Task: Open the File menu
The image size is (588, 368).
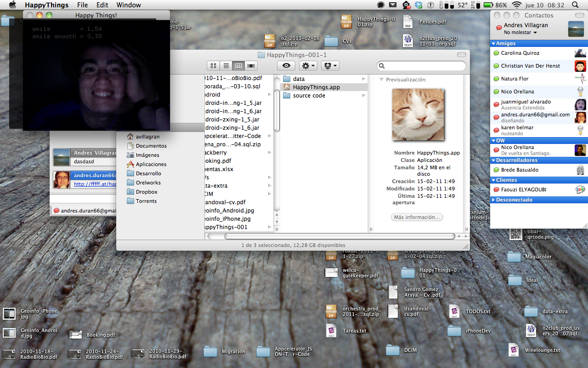Action: (x=83, y=5)
